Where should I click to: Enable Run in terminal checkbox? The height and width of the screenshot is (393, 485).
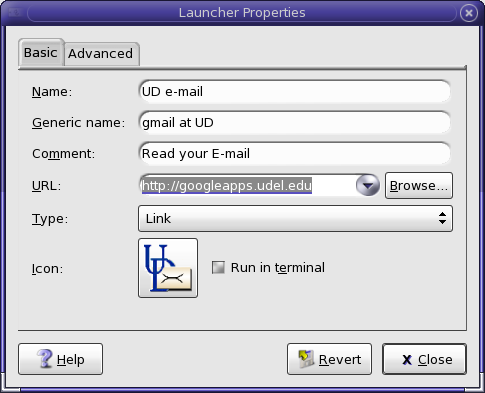click(x=218, y=267)
